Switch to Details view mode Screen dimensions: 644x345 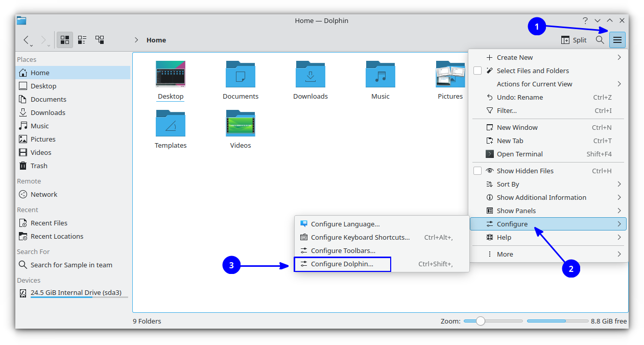tap(99, 39)
